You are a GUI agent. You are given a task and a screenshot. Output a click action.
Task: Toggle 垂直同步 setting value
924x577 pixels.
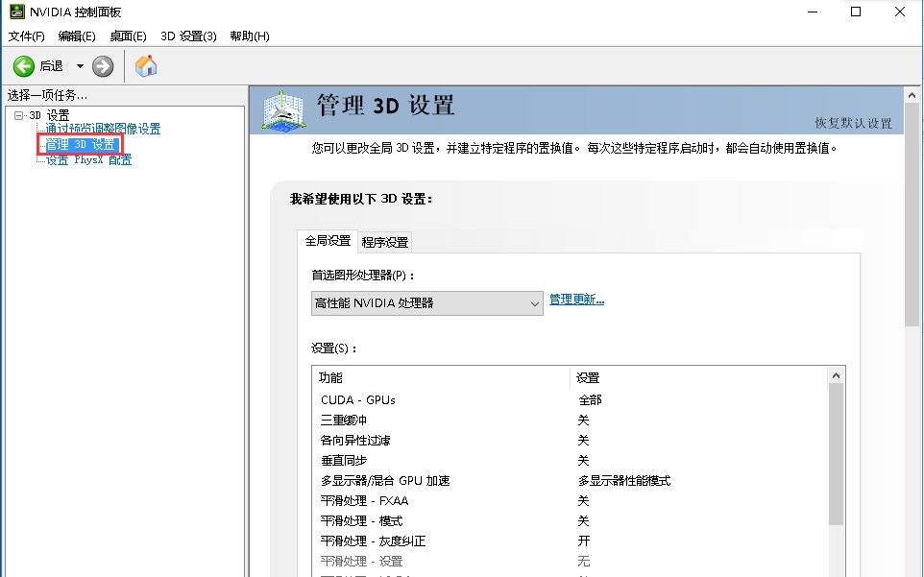point(584,460)
